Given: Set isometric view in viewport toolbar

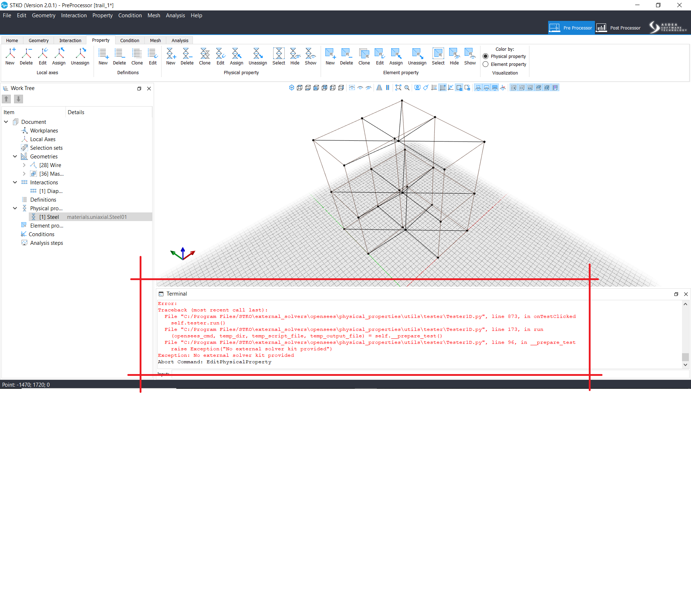Looking at the screenshot, I should click(x=292, y=87).
